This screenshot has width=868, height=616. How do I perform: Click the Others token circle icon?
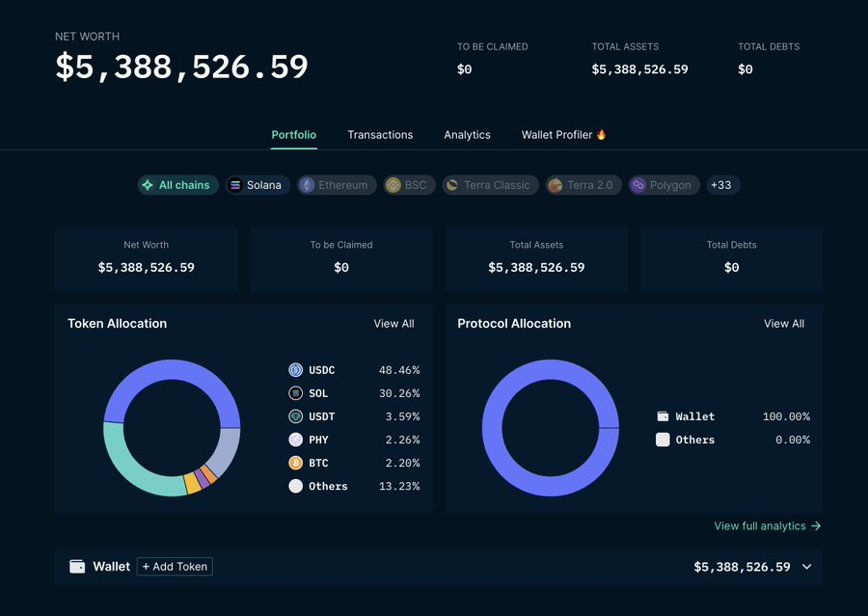tap(296, 486)
